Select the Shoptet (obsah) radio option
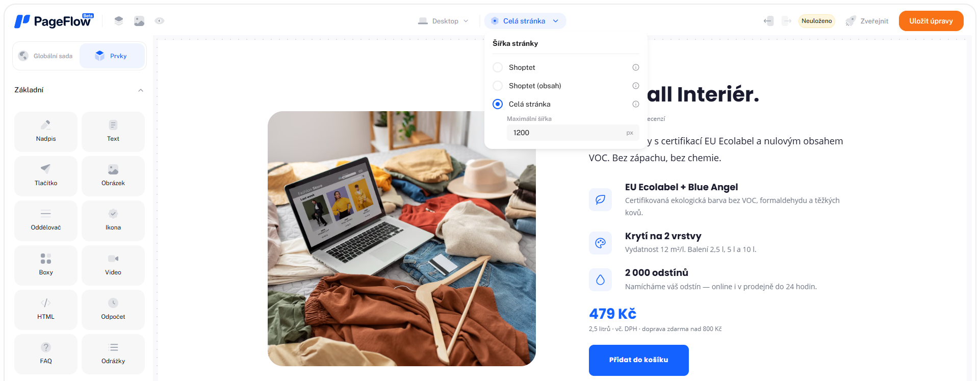The width and height of the screenshot is (980, 381). (x=498, y=86)
